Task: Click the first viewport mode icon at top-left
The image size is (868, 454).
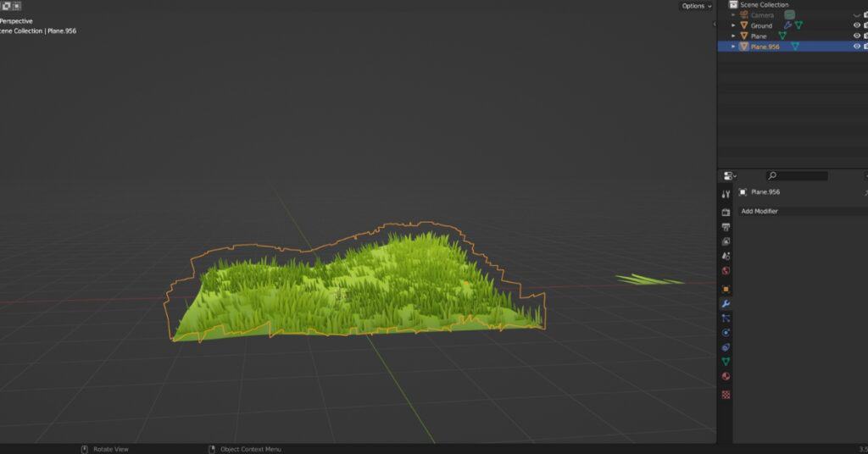Action: [6, 6]
